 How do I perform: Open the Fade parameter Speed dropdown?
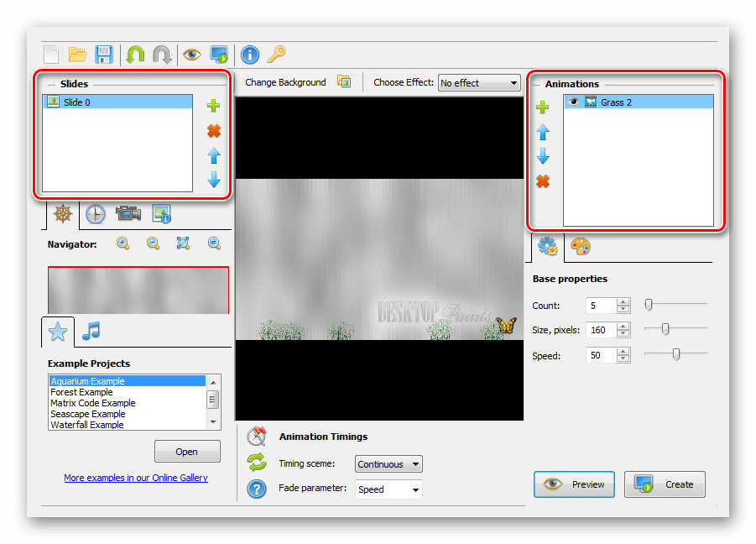point(388,489)
